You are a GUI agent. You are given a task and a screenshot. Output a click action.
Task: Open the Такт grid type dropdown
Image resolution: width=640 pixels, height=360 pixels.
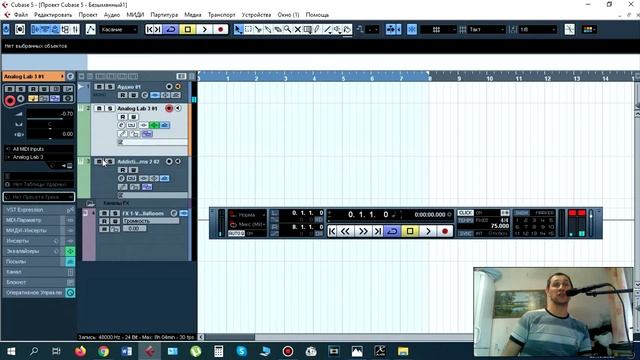pos(487,29)
